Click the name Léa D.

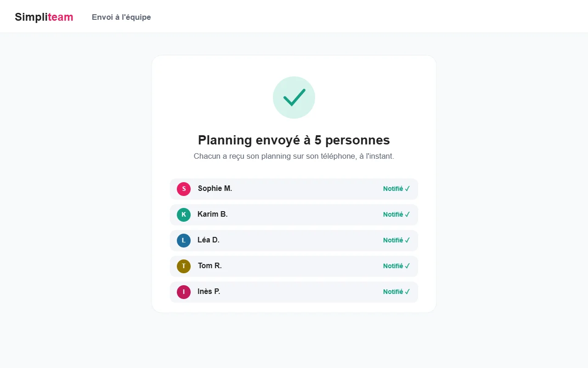pyautogui.click(x=209, y=240)
